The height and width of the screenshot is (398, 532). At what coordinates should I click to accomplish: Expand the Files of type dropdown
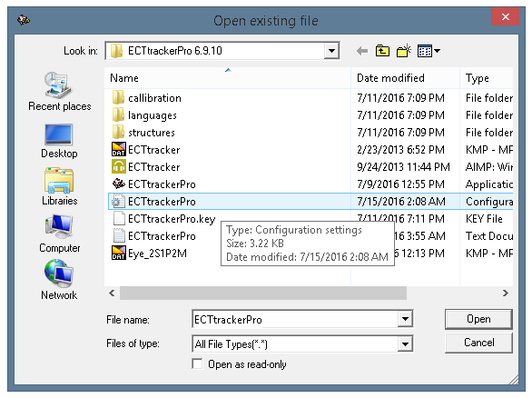click(405, 344)
